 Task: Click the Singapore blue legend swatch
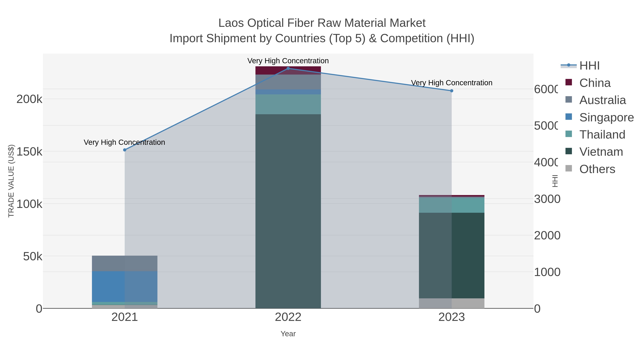(x=569, y=117)
